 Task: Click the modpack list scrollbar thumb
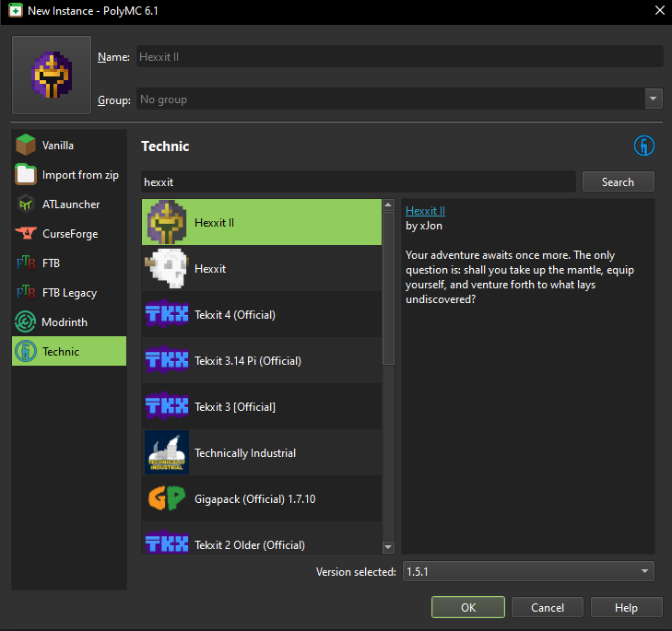click(388, 288)
